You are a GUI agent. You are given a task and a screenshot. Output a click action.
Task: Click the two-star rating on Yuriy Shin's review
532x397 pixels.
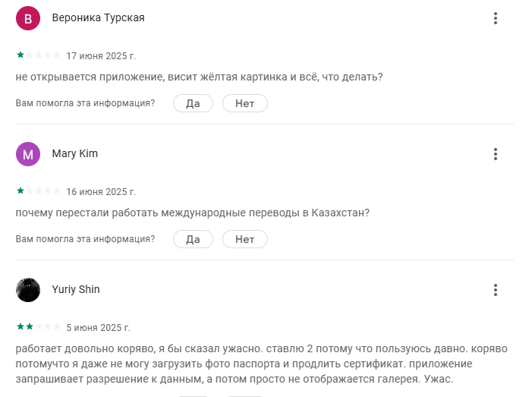(38, 327)
